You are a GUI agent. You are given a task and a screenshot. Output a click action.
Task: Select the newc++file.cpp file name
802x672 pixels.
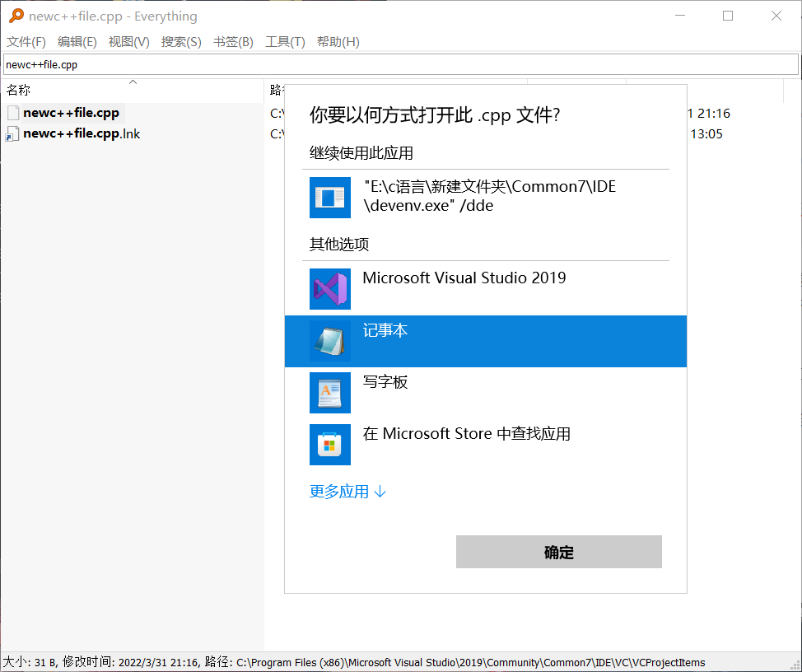(x=71, y=113)
